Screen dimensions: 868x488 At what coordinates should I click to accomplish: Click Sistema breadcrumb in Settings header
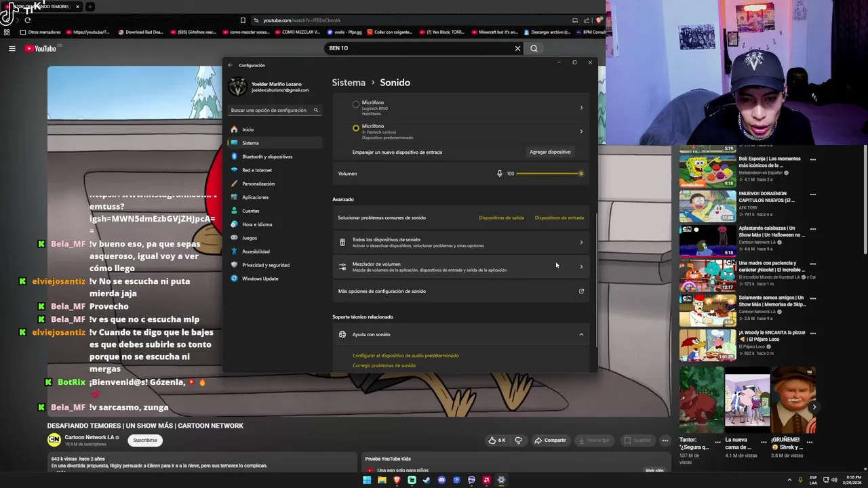pyautogui.click(x=349, y=83)
